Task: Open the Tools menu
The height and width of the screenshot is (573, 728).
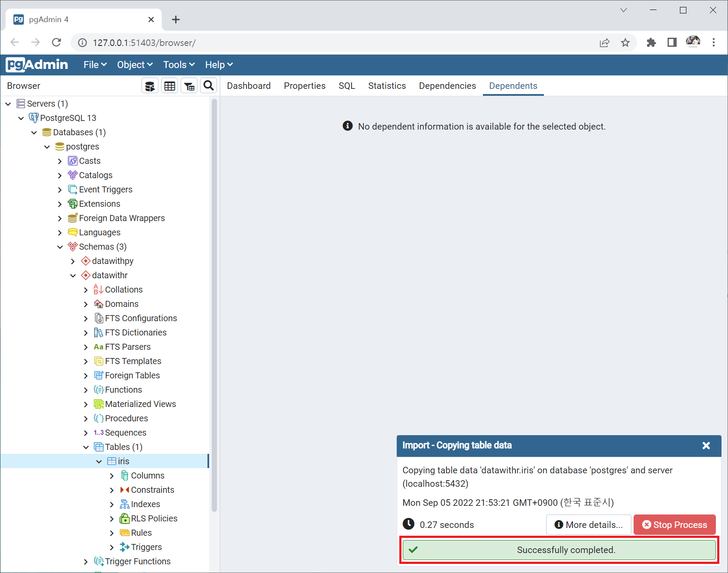Action: tap(179, 65)
